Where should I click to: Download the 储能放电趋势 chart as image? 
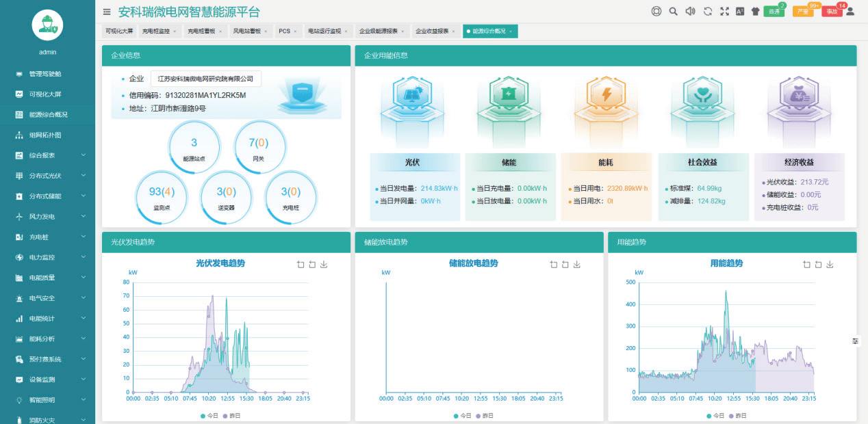[577, 264]
